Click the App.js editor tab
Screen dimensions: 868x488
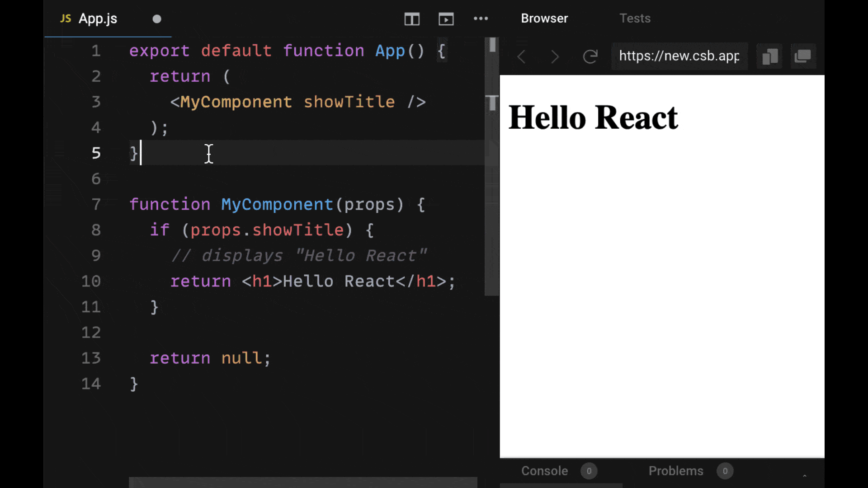(x=98, y=19)
